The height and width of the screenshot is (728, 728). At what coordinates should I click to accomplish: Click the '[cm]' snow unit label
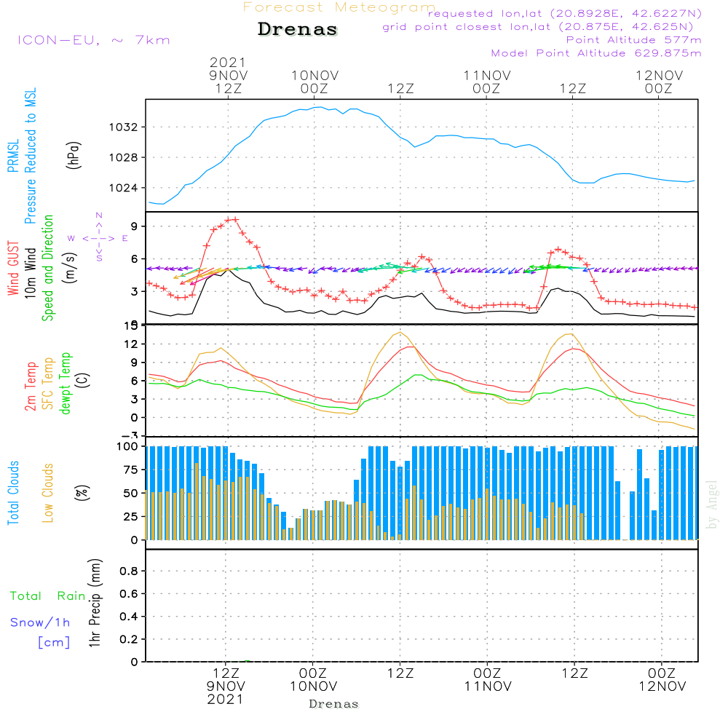[54, 643]
